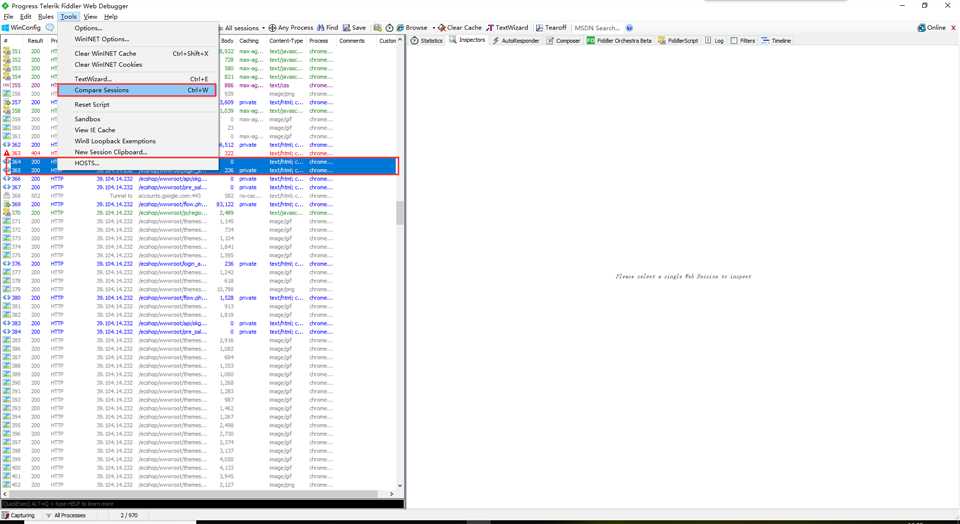
Task: Close the toolbar with red X
Action: (x=953, y=28)
